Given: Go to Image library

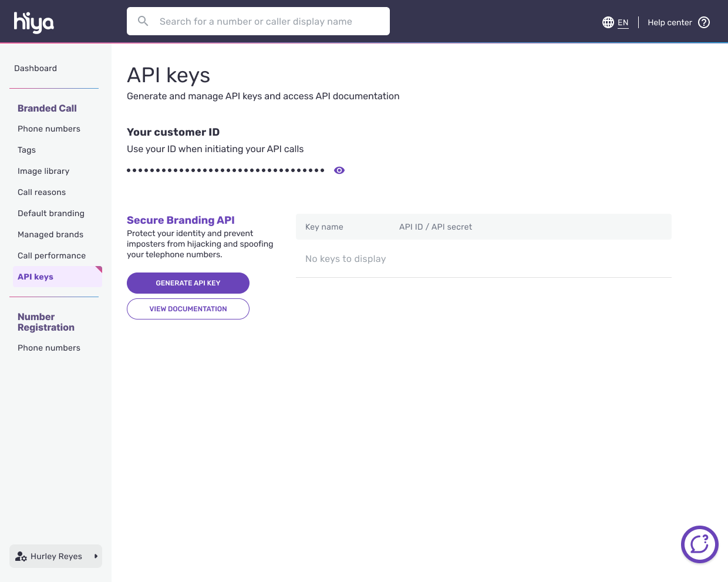Looking at the screenshot, I should (x=43, y=171).
